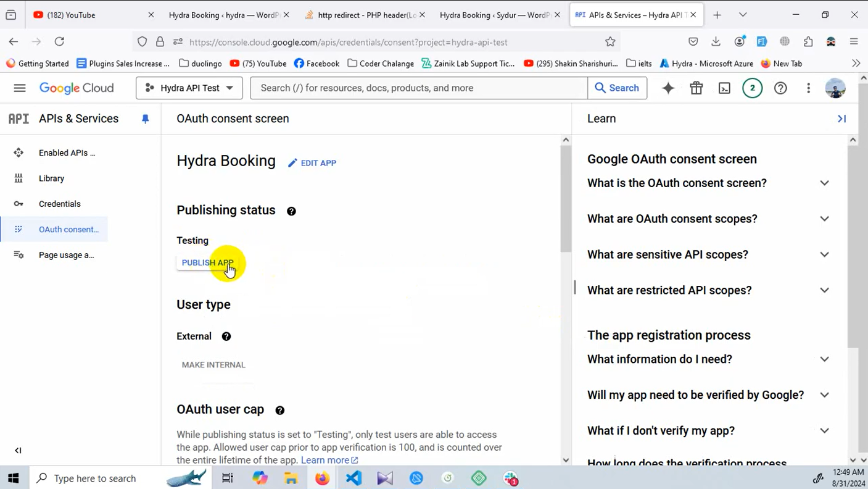
Task: Unpin APIs & Services pin icon
Action: [145, 119]
